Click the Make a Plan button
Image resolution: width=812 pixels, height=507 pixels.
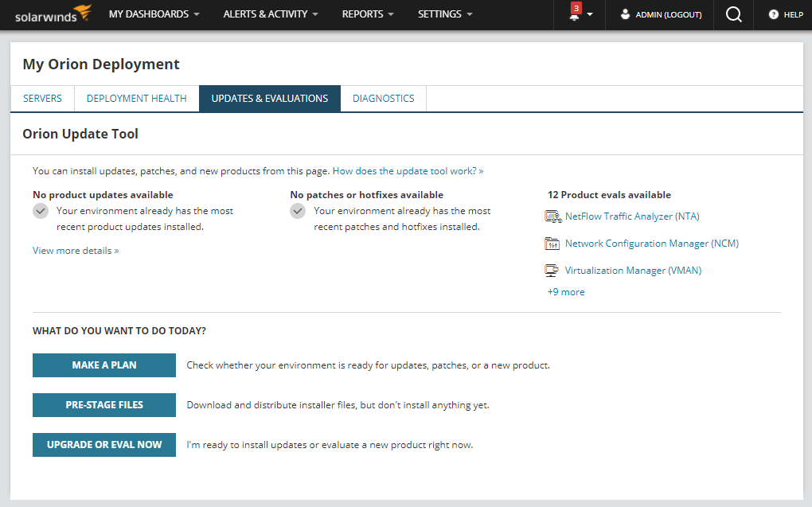click(x=104, y=365)
